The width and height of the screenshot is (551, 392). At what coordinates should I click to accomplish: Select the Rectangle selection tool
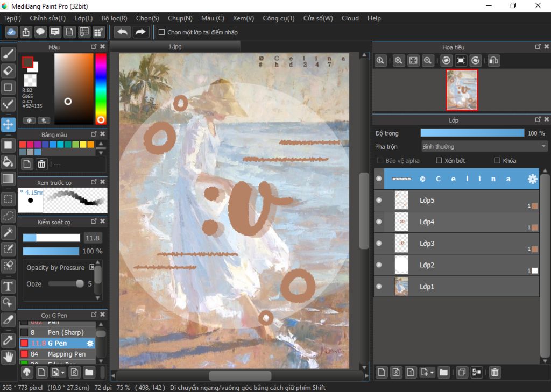[8, 199]
